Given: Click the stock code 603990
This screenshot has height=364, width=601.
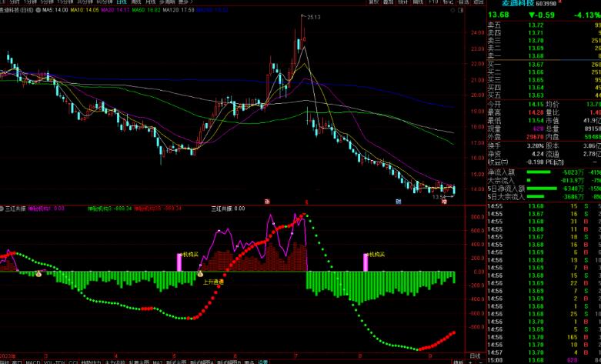Looking at the screenshot, I should [x=546, y=4].
